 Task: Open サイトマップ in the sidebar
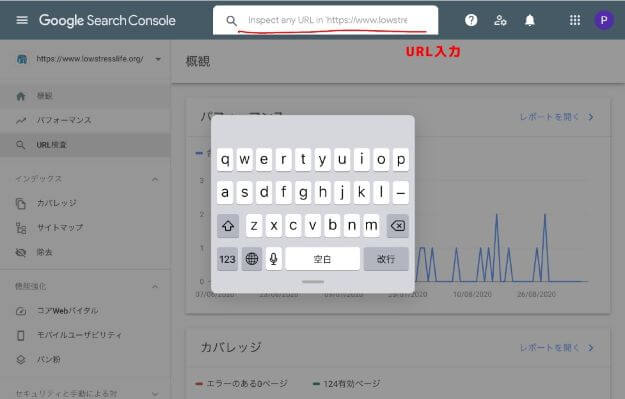coord(85,228)
